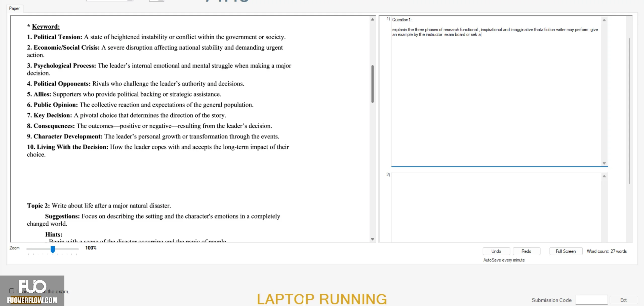Click the '4. Political Opponents:' keyword
This screenshot has height=306, width=644.
pos(59,84)
